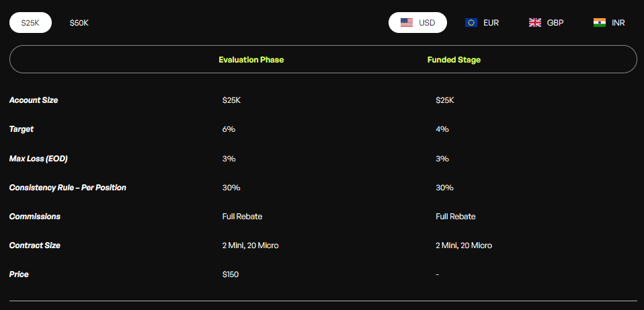Click the United States flag icon
This screenshot has width=644, height=310.
(407, 22)
